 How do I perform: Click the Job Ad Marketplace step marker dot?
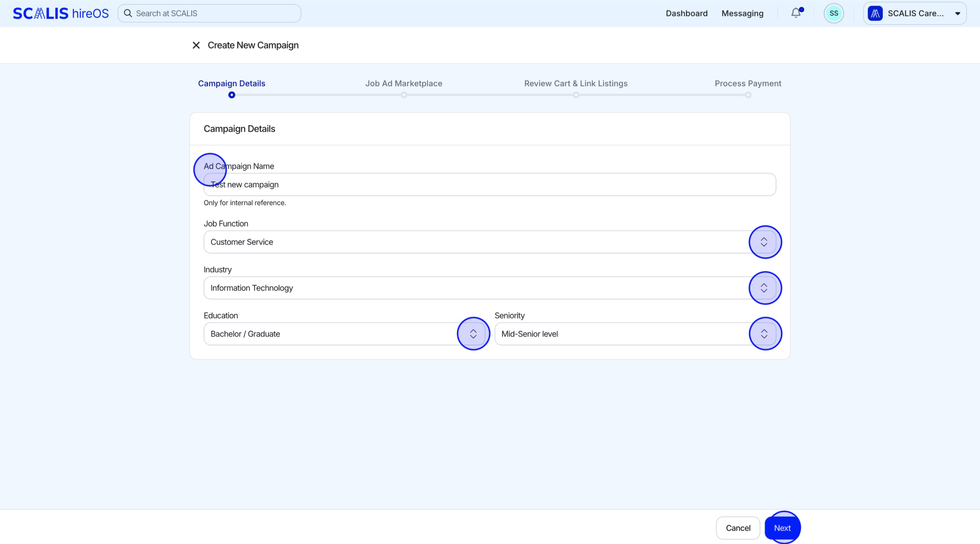point(404,95)
